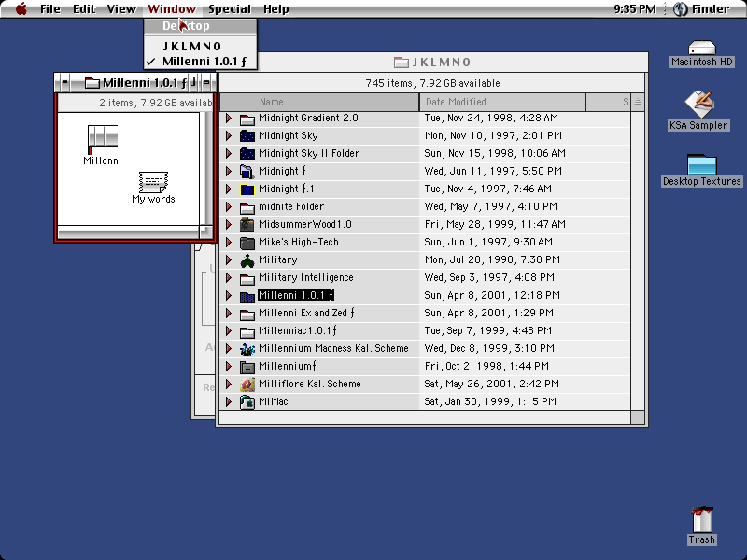Click the Trash icon
This screenshot has width=747, height=560.
(702, 520)
